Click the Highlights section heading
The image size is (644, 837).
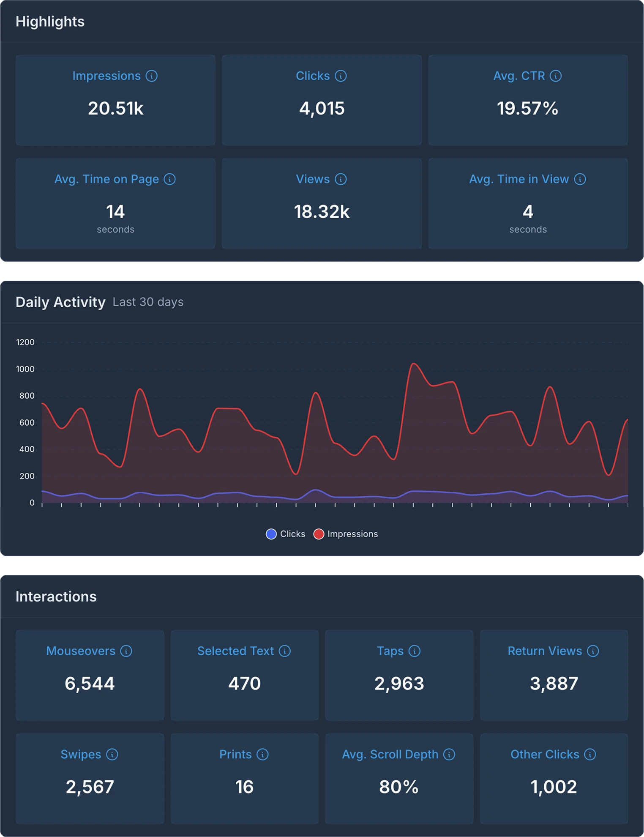(x=50, y=22)
